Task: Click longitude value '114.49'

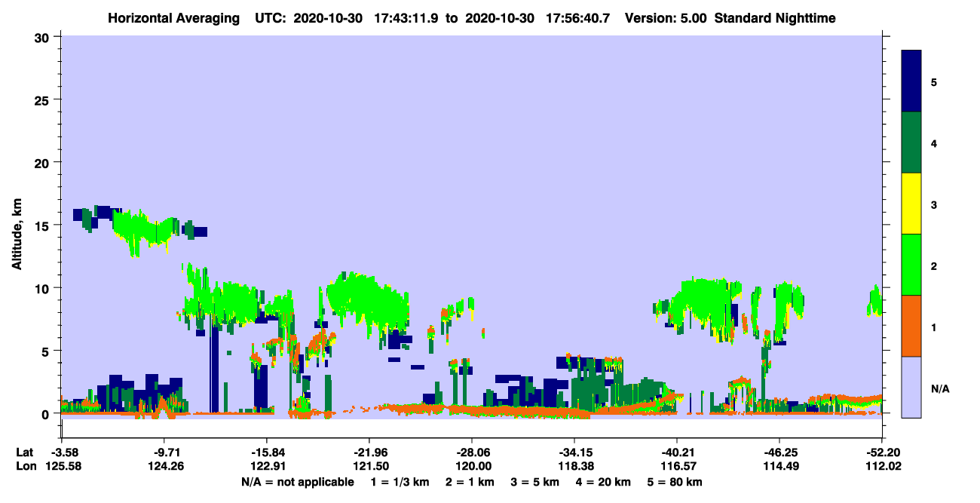Action: point(779,467)
